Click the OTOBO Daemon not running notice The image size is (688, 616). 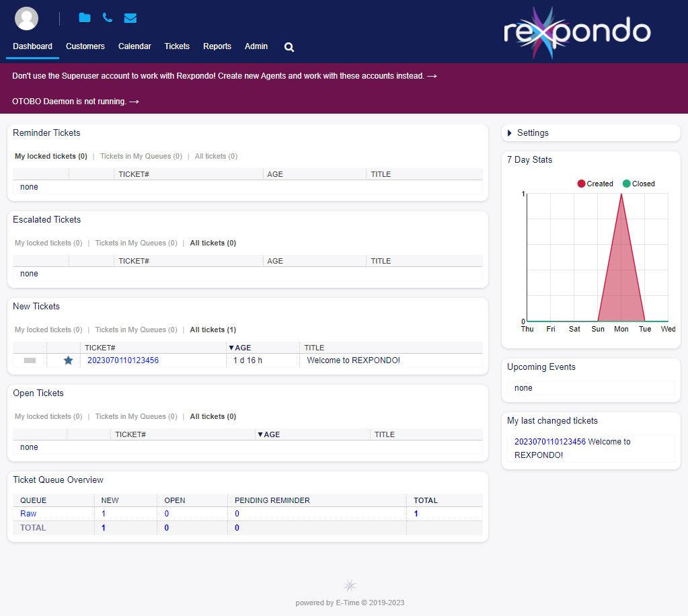click(75, 102)
